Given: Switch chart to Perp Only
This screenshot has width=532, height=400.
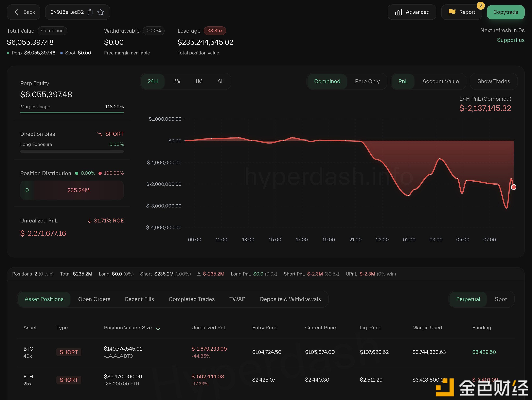Looking at the screenshot, I should tap(367, 81).
